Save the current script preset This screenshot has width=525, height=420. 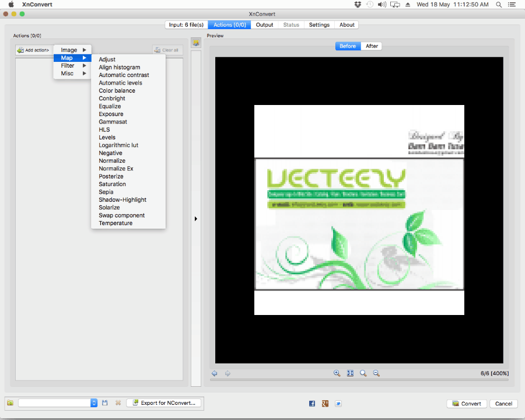pos(105,402)
